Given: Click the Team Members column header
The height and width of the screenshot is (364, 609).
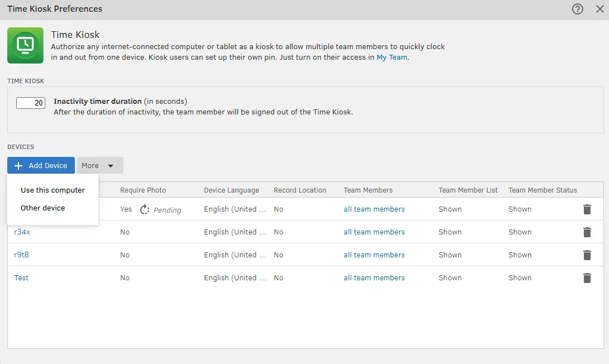Looking at the screenshot, I should [368, 190].
